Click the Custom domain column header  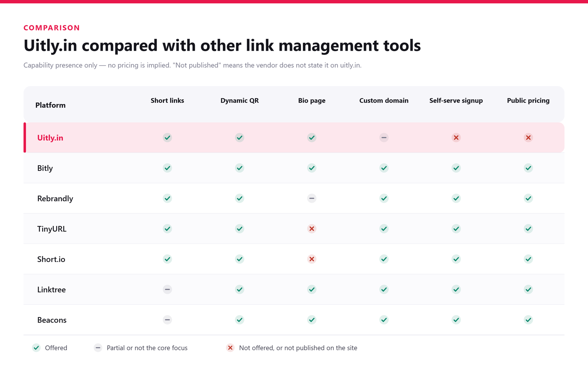(384, 101)
